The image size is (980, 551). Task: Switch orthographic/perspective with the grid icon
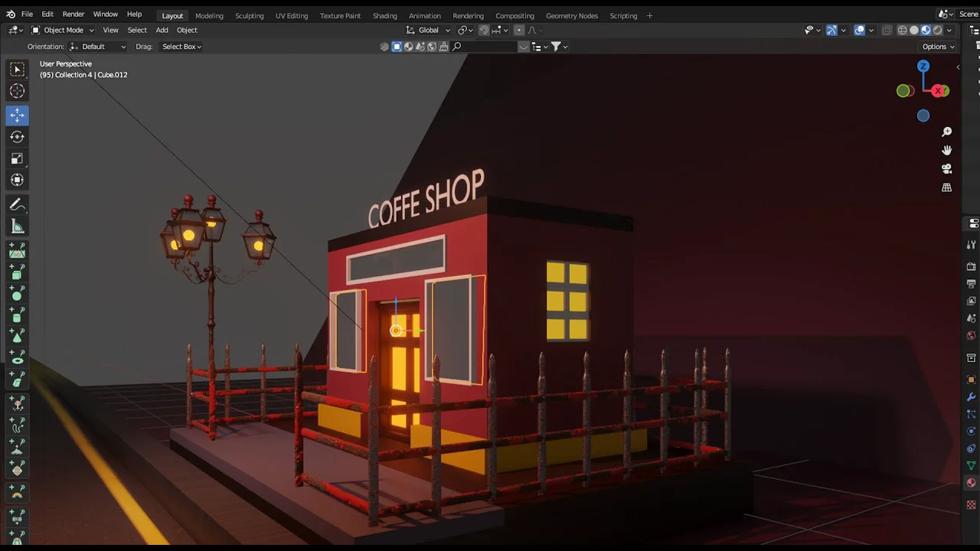click(946, 187)
